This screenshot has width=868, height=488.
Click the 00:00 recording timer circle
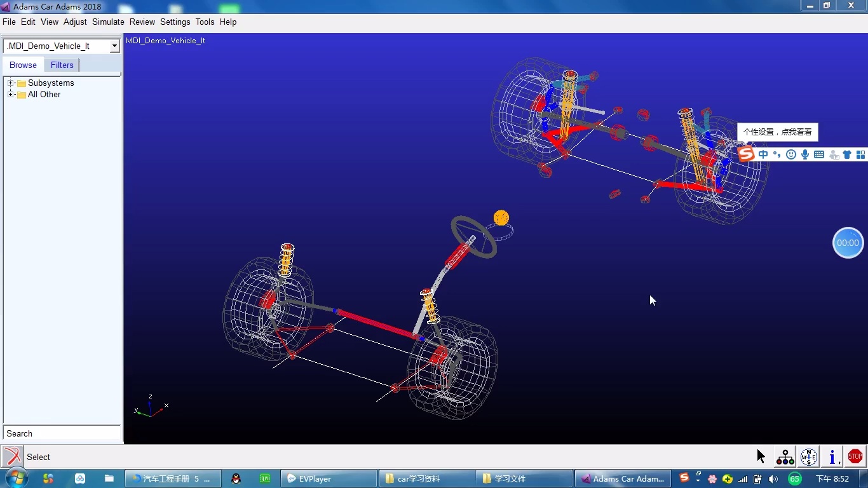point(848,243)
